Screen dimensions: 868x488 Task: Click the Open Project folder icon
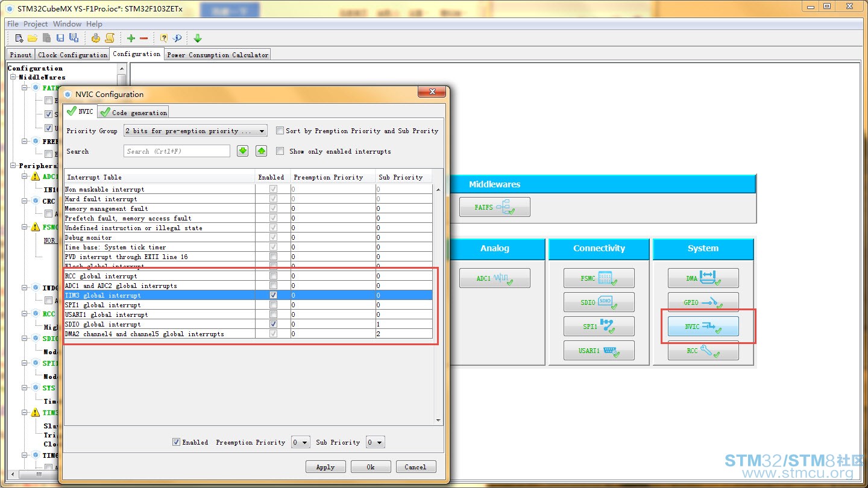(x=33, y=38)
